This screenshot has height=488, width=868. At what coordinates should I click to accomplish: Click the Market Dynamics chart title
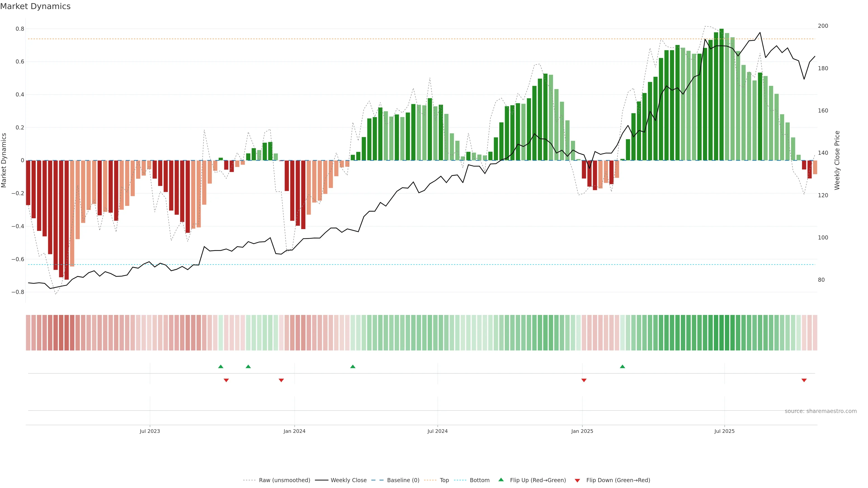pyautogui.click(x=35, y=6)
